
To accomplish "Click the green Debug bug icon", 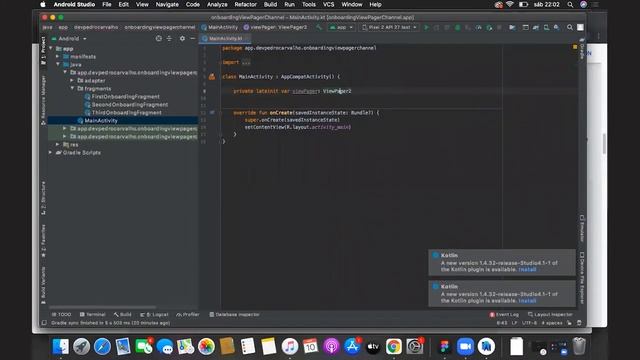I will click(458, 27).
